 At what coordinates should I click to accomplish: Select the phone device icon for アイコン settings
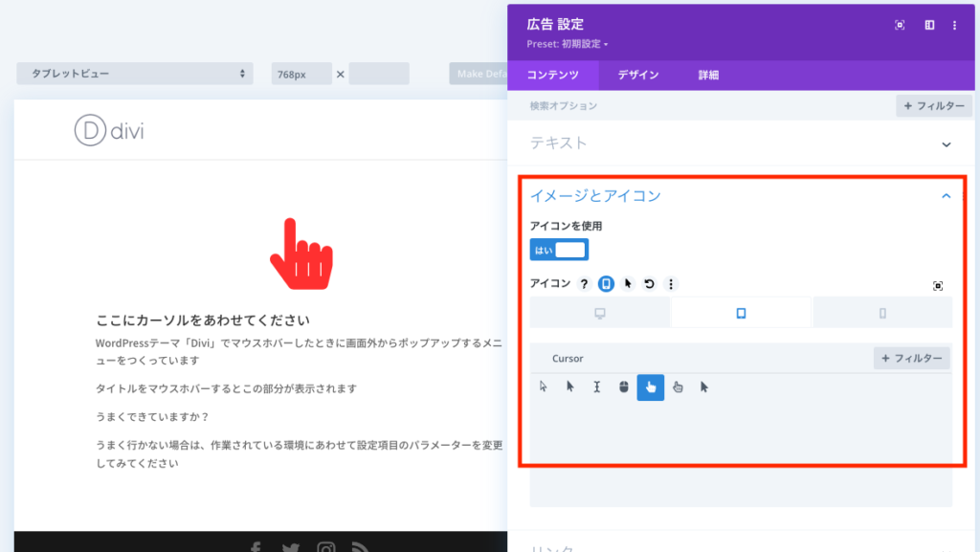(882, 312)
